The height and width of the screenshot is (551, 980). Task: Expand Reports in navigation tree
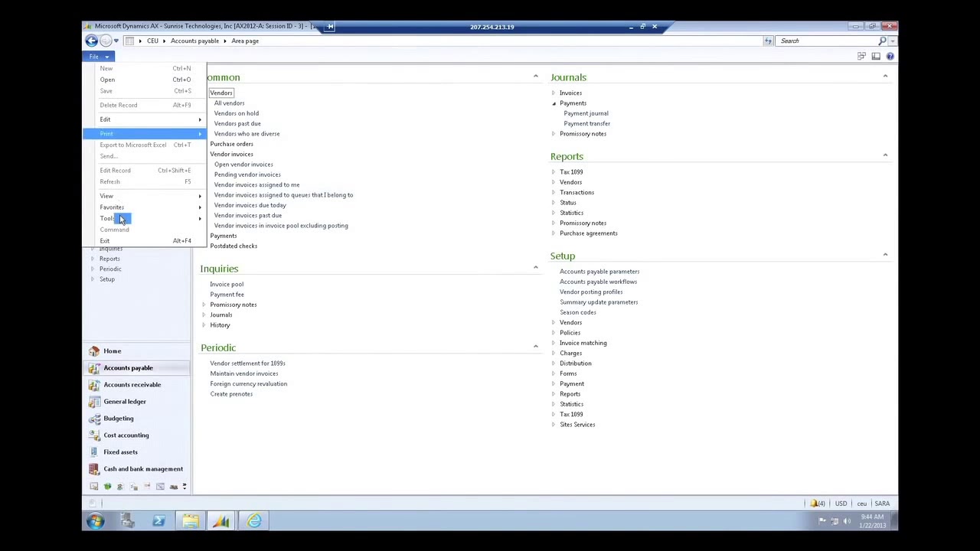(93, 259)
